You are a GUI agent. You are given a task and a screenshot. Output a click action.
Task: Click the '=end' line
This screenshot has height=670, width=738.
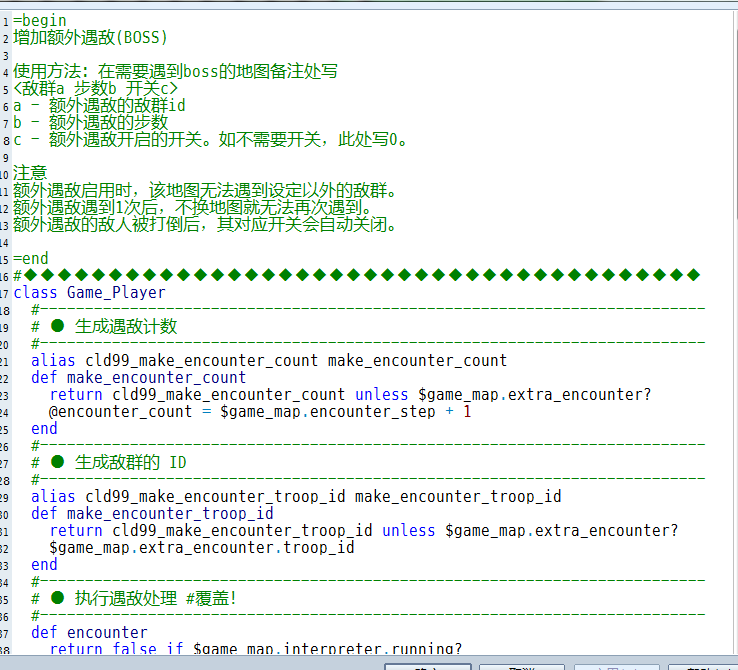click(31, 258)
